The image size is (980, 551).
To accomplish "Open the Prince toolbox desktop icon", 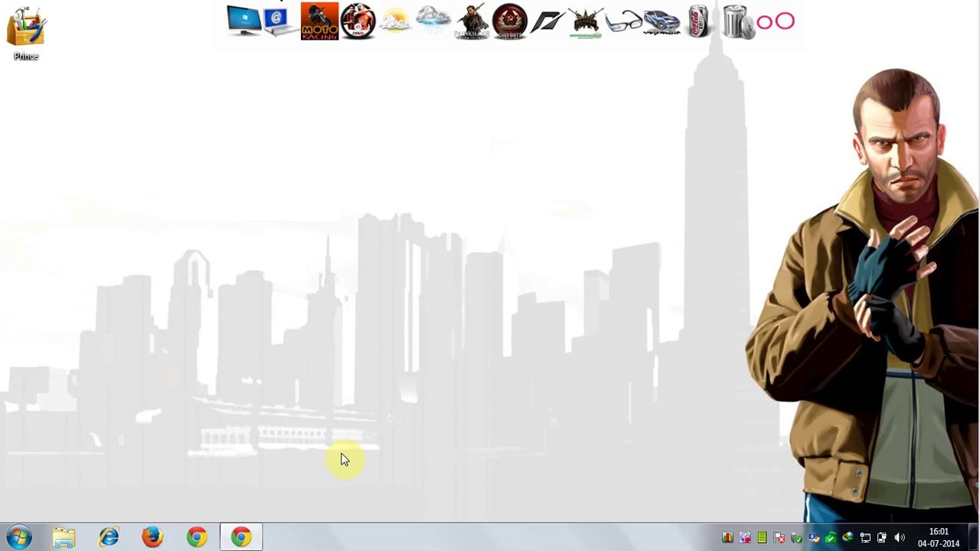I will tap(26, 34).
